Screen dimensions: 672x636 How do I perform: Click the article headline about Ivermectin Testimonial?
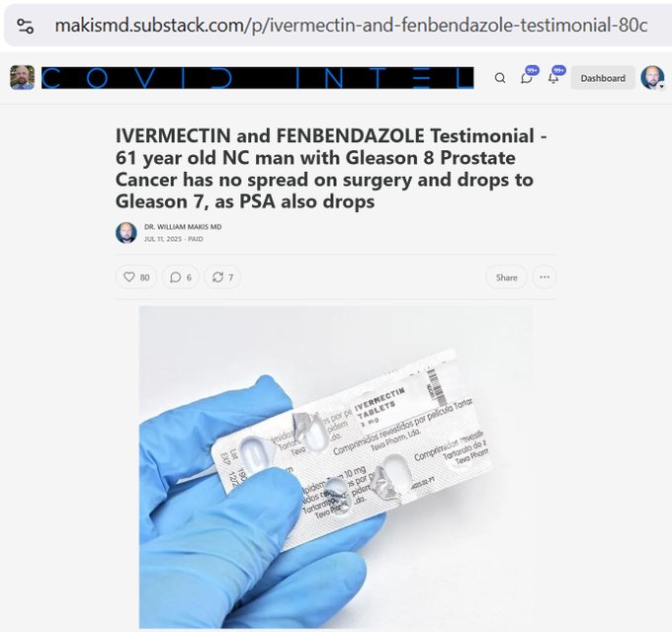click(x=330, y=168)
